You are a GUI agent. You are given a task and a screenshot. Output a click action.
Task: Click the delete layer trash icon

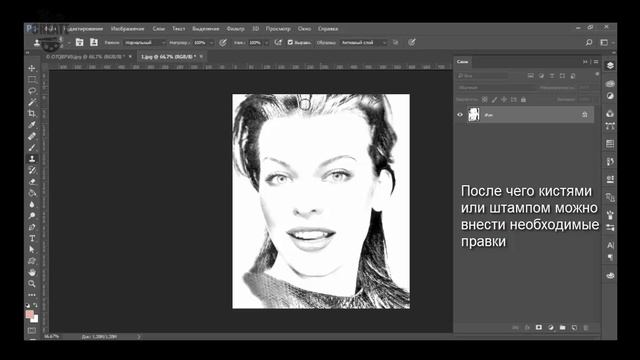[586, 327]
